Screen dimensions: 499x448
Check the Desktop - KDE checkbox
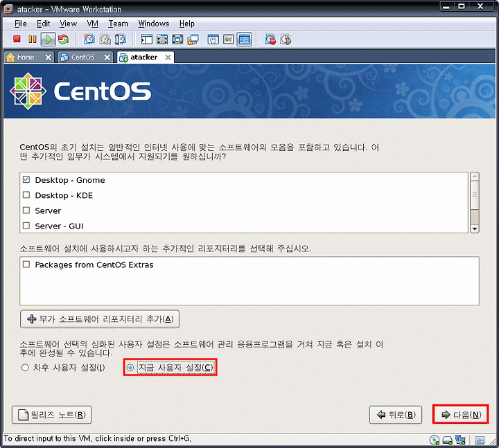[x=26, y=195]
